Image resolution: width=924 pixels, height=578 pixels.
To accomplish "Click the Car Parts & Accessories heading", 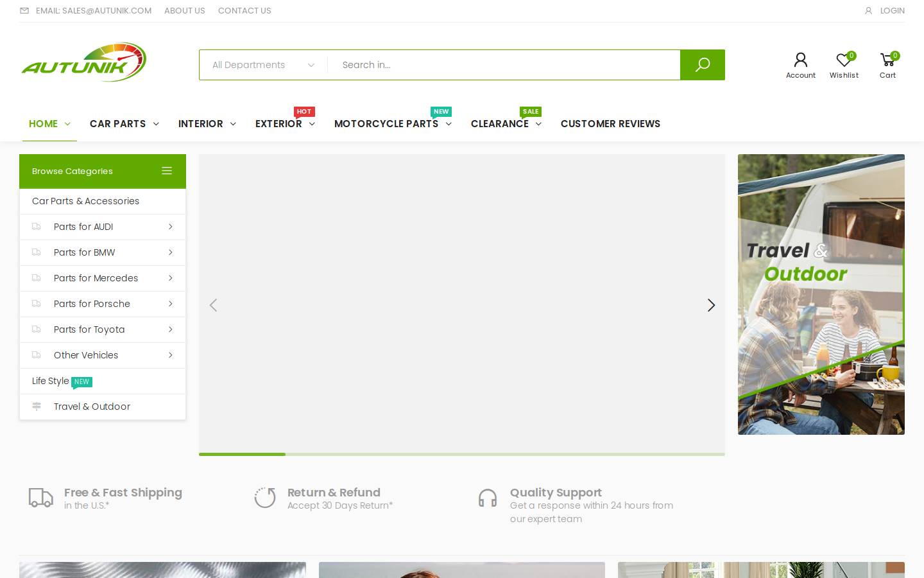I will point(85,201).
